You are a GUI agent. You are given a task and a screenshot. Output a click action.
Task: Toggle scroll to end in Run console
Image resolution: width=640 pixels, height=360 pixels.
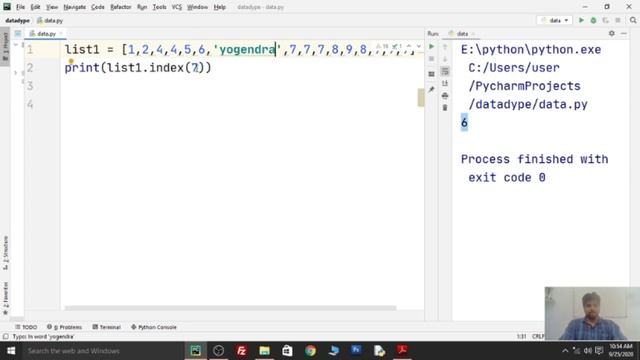tap(445, 83)
